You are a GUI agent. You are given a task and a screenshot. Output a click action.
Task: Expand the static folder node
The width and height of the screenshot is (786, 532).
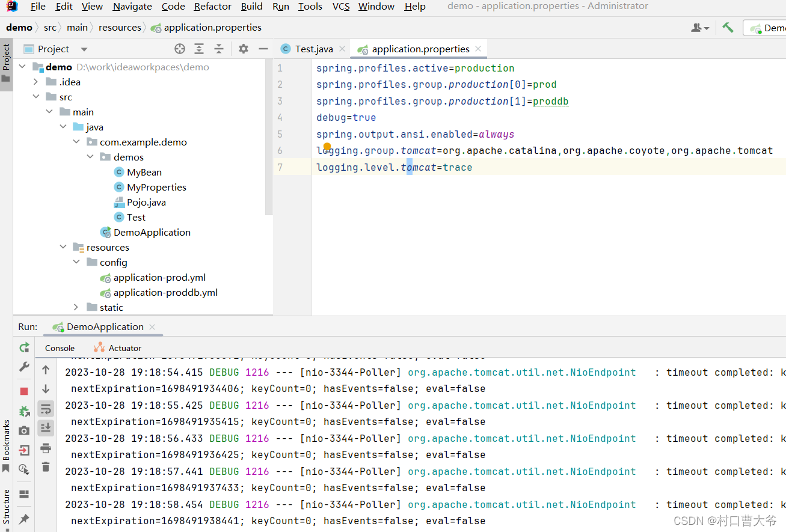pos(76,307)
